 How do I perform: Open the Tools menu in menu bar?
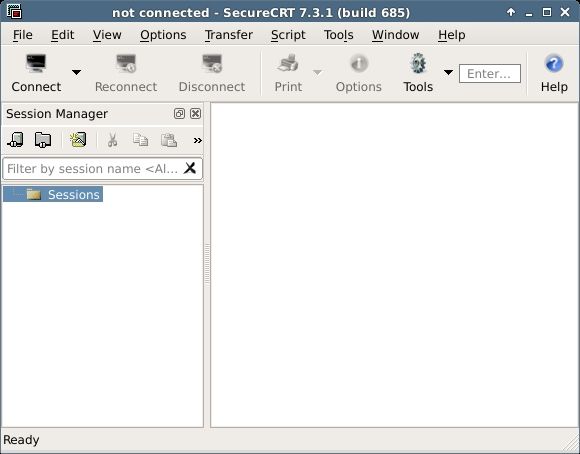coord(338,35)
